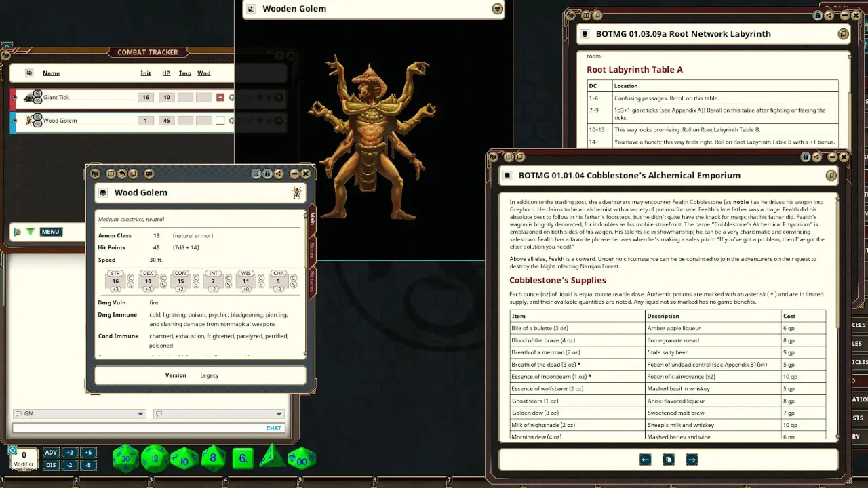Click the revert arrow on Wood Golem sheet

click(x=122, y=174)
